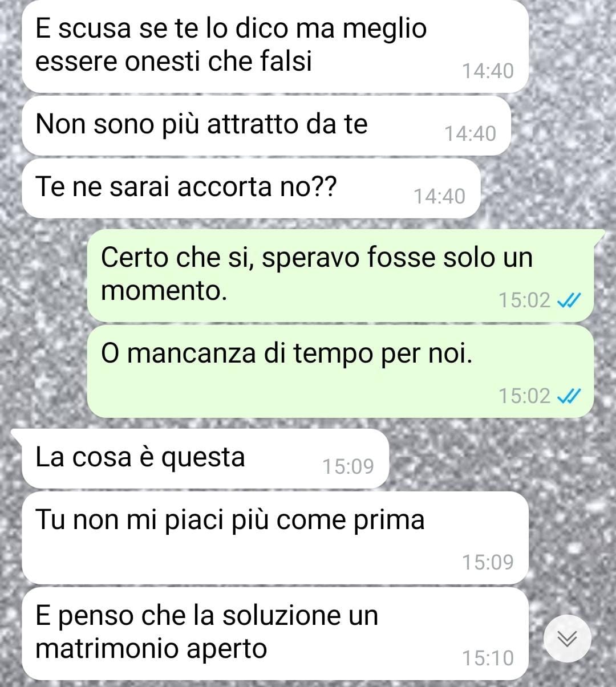Tap 14:40 timestamp beside 'Non sono più attratto'
The width and height of the screenshot is (616, 687).
(x=470, y=134)
